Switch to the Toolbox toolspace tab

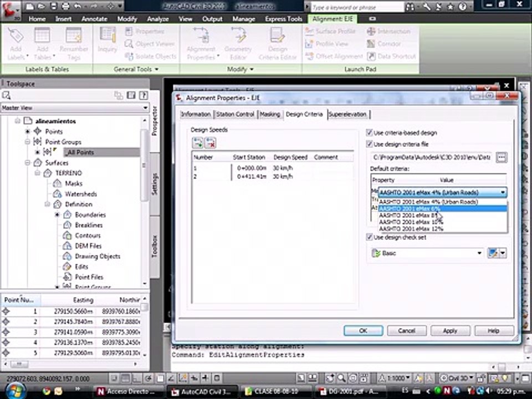(155, 246)
